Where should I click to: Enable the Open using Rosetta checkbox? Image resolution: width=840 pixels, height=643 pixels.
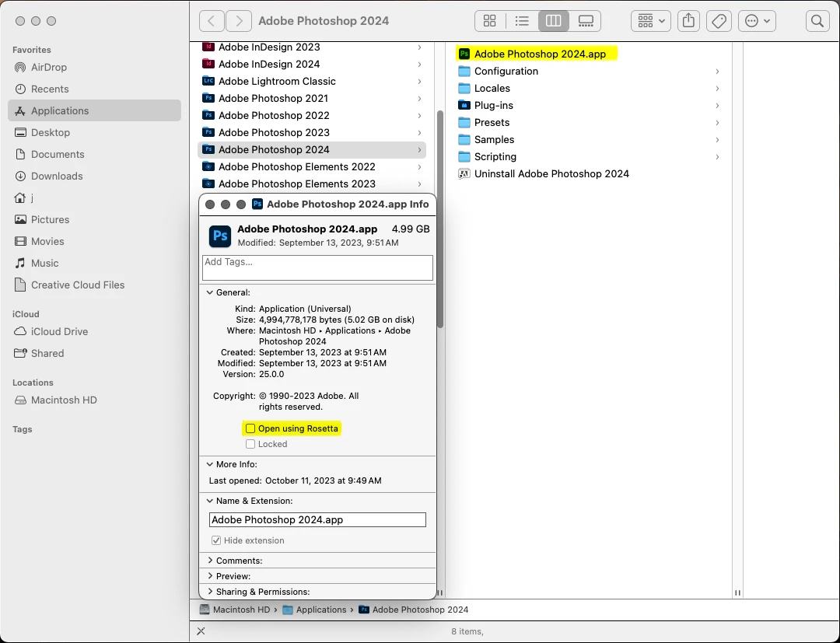click(x=250, y=428)
